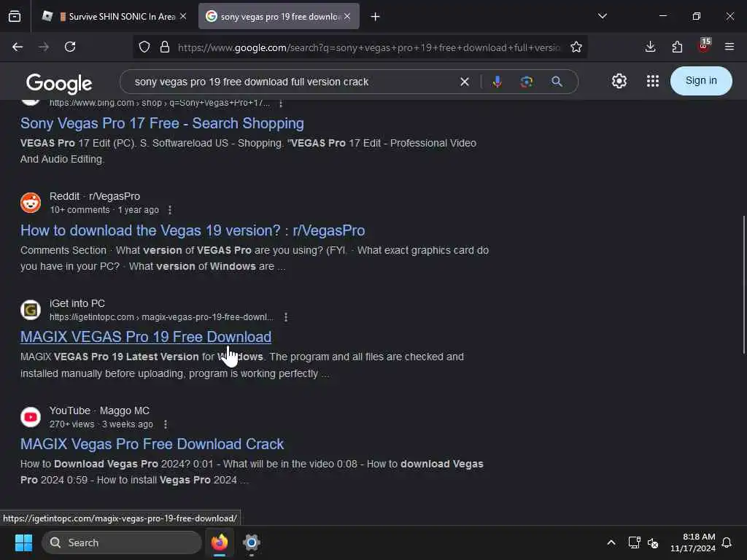Bookmark this page with star icon

[x=576, y=47]
